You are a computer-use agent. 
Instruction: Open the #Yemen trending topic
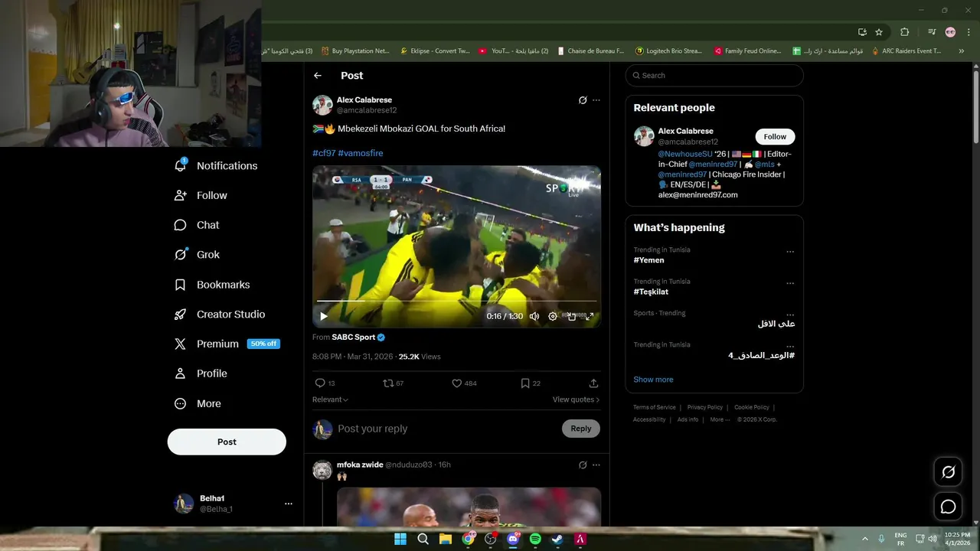649,260
